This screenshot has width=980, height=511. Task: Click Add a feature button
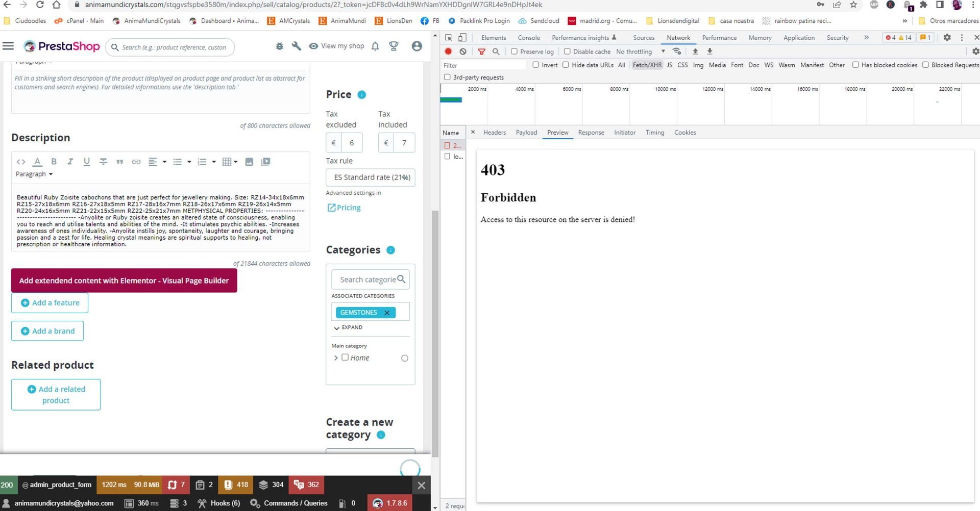coord(50,303)
